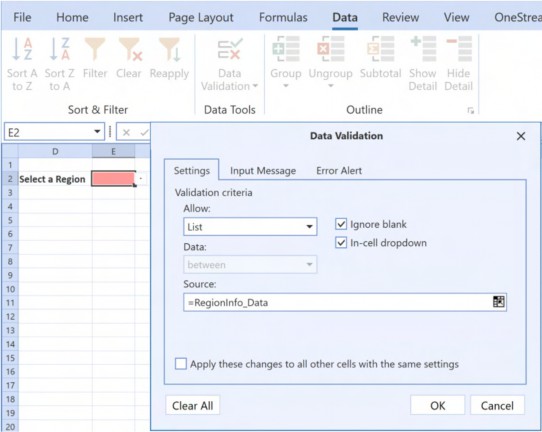Select the red highlighted cell E2
Viewport: 542px width, 432px height.
coord(113,179)
